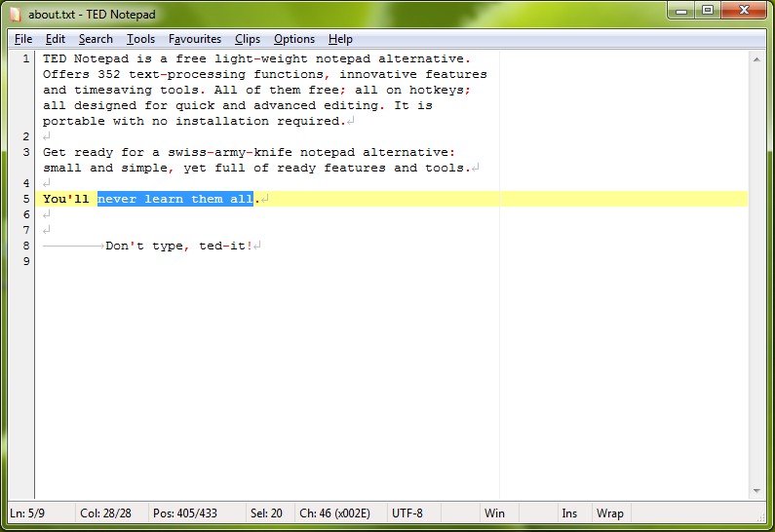Maximize the TED Notepad window
The width and height of the screenshot is (775, 532).
point(708,11)
